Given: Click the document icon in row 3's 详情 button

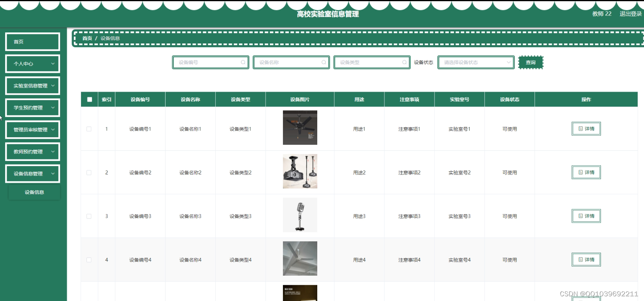Looking at the screenshot, I should (x=580, y=216).
